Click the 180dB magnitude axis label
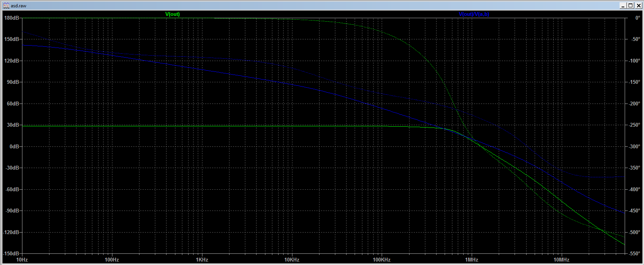644x265 pixels. [12, 18]
